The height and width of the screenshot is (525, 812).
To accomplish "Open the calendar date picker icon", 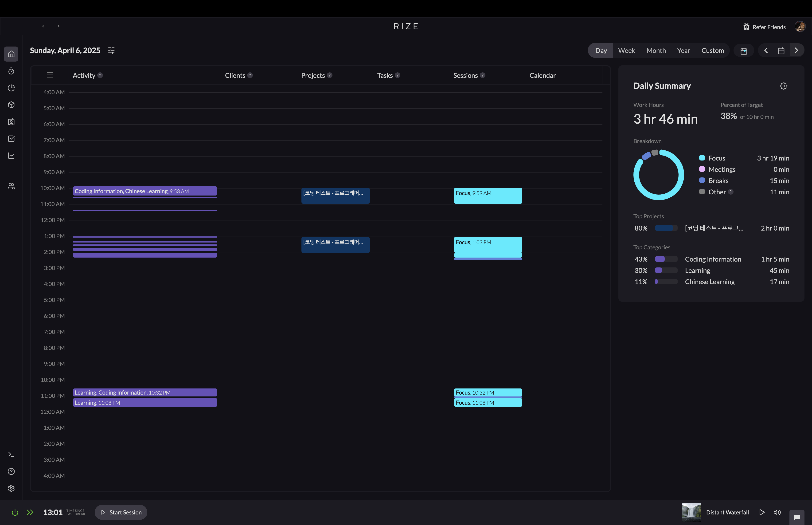I will (x=781, y=51).
